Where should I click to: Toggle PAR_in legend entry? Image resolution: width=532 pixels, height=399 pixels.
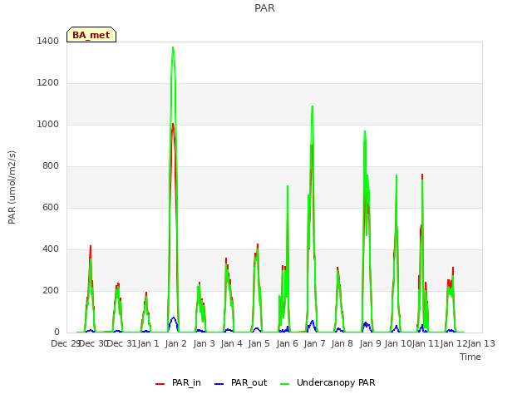179,382
